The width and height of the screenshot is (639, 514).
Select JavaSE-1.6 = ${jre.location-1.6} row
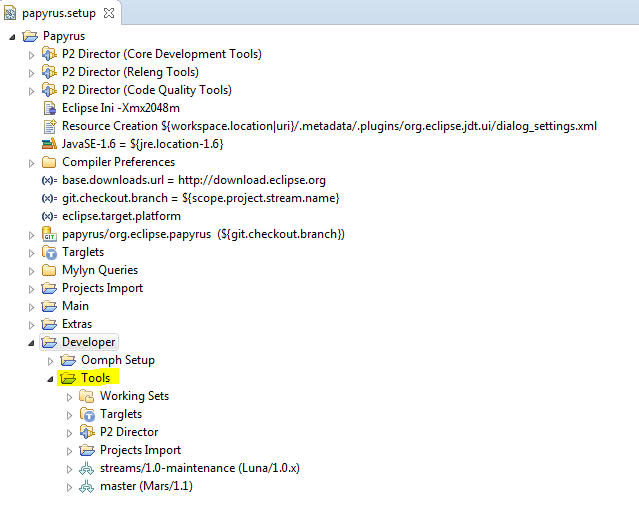pos(143,144)
